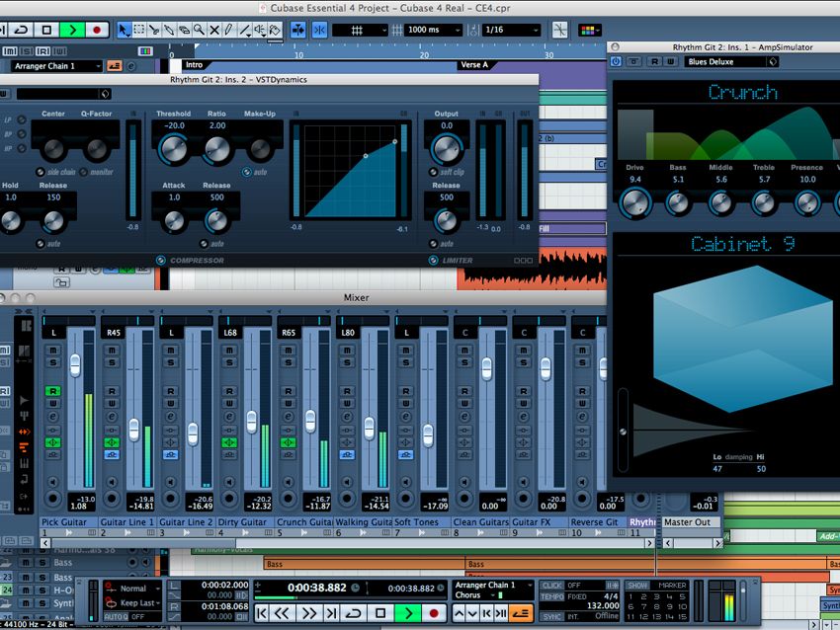Mute the Dirty Guitar mixer channel

(x=229, y=351)
